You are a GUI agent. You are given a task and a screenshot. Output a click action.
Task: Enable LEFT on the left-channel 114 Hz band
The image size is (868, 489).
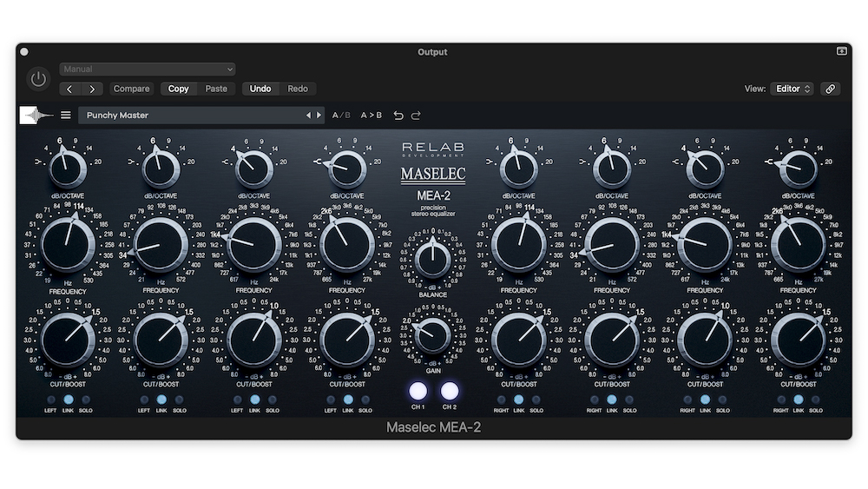click(x=51, y=400)
